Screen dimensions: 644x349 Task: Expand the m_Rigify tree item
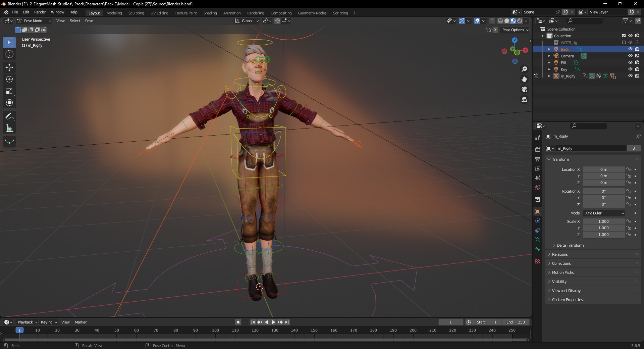pyautogui.click(x=549, y=76)
